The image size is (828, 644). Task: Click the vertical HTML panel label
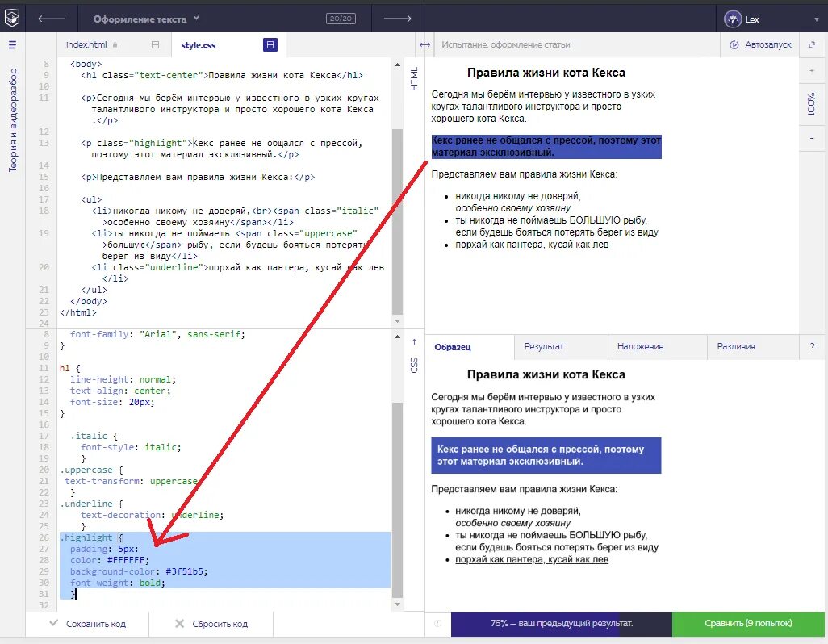(x=415, y=78)
